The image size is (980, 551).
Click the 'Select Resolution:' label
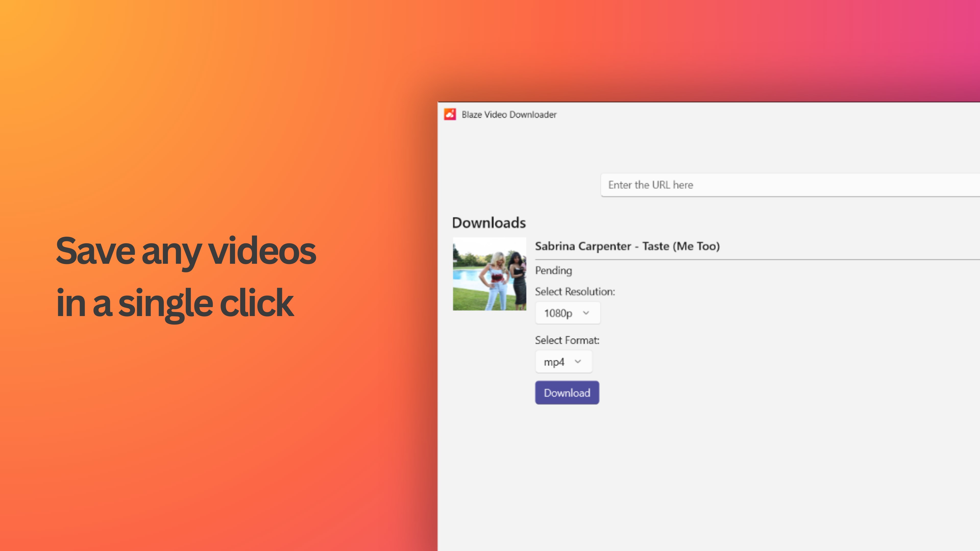(574, 292)
